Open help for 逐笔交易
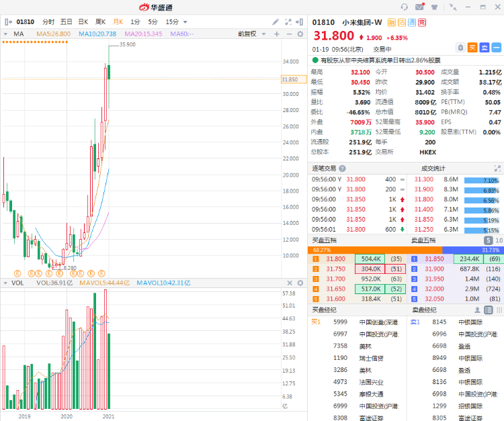Screen dimensions: 504x421 coord(342,169)
